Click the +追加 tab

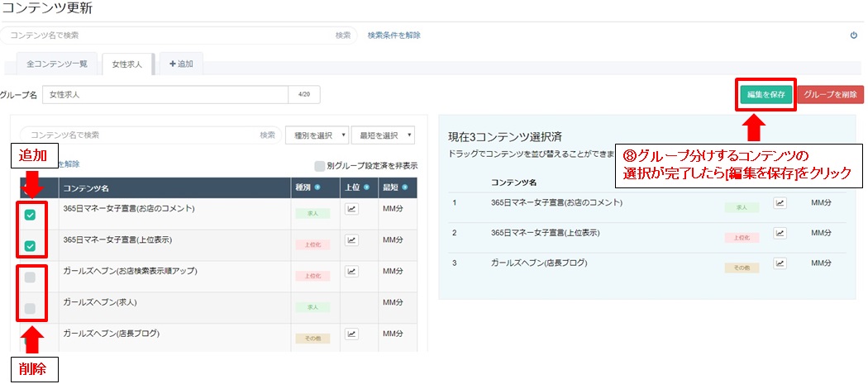point(181,64)
